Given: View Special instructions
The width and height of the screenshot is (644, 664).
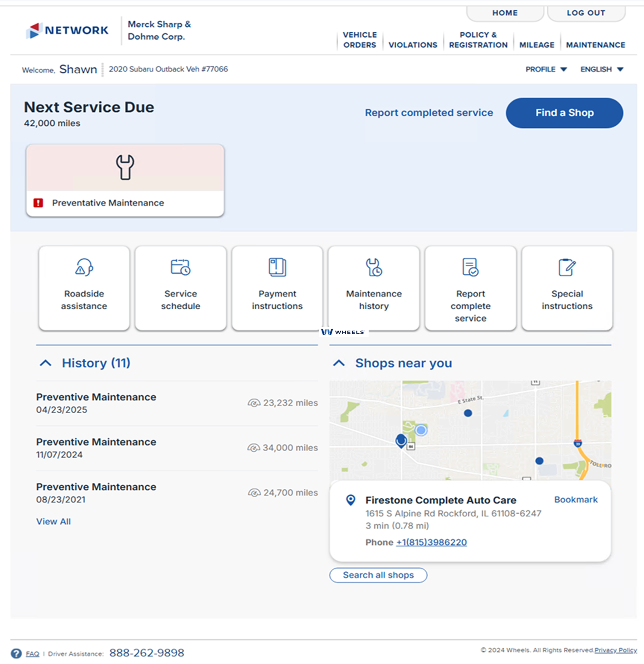Looking at the screenshot, I should click(567, 287).
